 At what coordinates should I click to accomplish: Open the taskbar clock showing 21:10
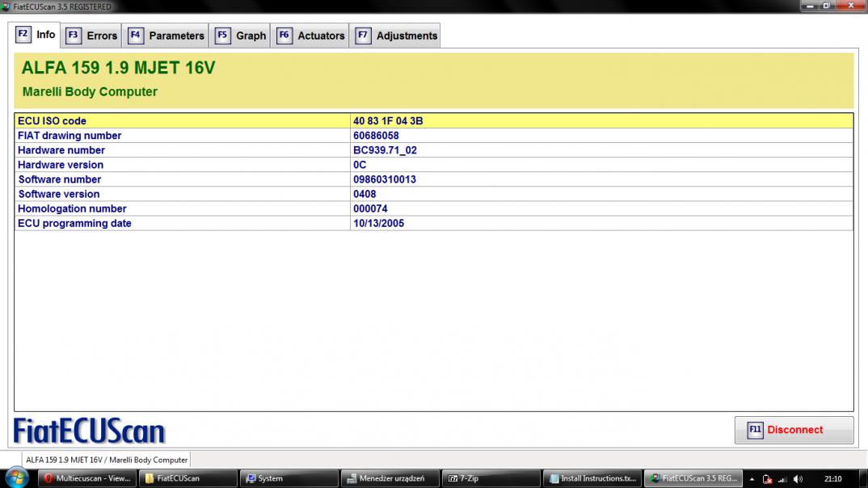[x=832, y=479]
